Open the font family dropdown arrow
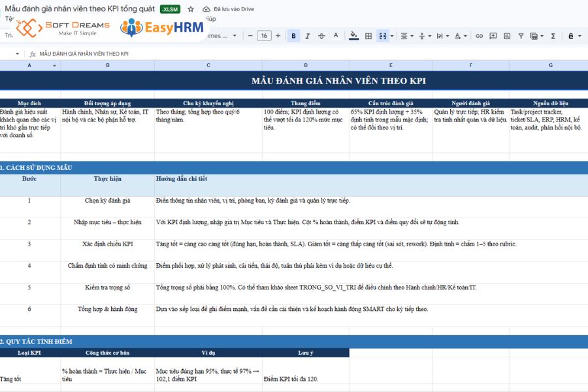 (x=235, y=36)
